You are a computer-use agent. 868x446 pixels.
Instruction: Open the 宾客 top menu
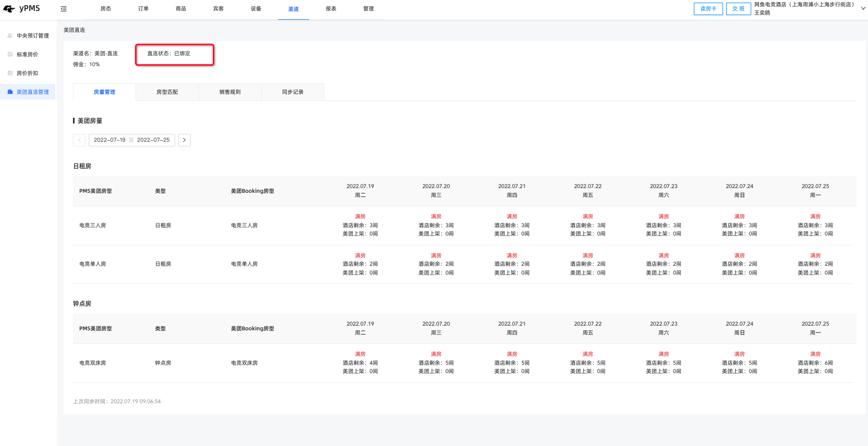pos(218,9)
